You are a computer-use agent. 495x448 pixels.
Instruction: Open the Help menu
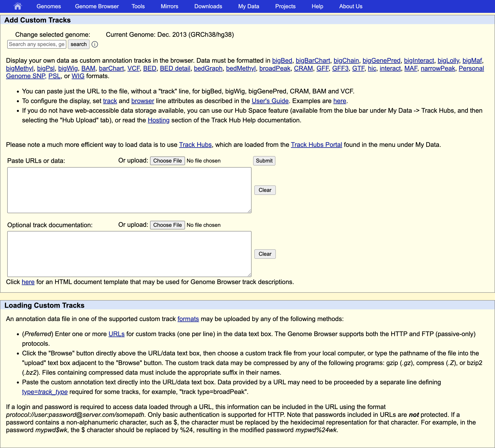[317, 6]
